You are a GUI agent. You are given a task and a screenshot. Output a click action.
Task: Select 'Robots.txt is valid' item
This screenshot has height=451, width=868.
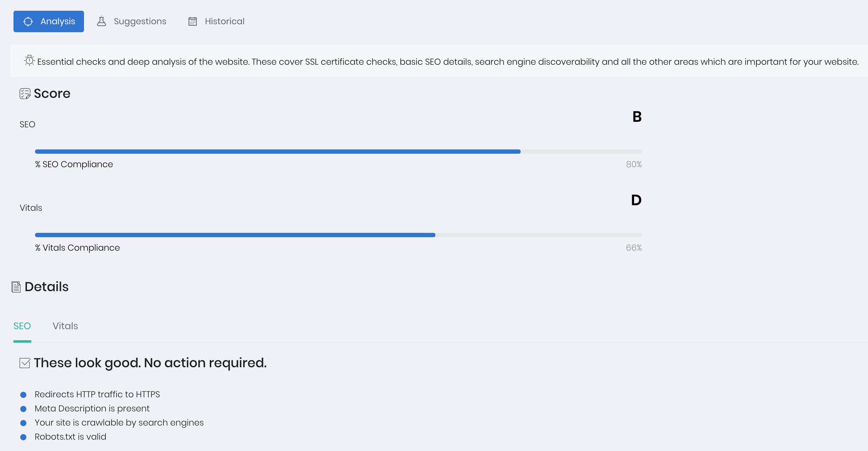coord(71,437)
